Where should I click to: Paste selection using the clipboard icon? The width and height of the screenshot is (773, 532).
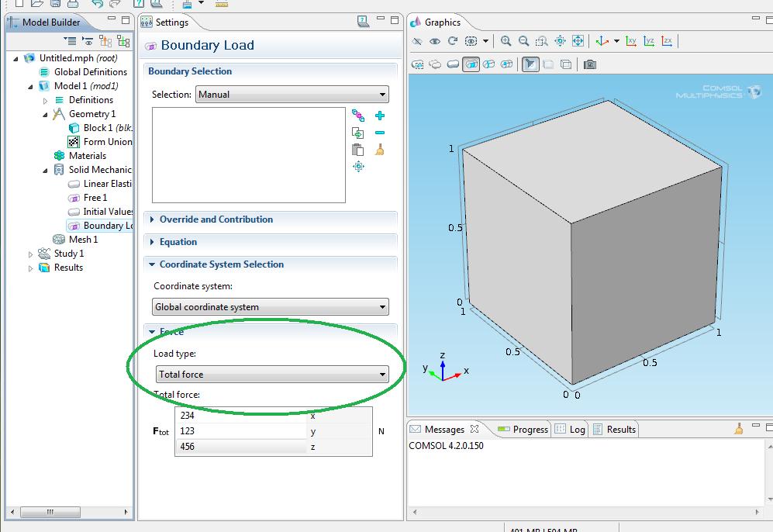[x=357, y=150]
